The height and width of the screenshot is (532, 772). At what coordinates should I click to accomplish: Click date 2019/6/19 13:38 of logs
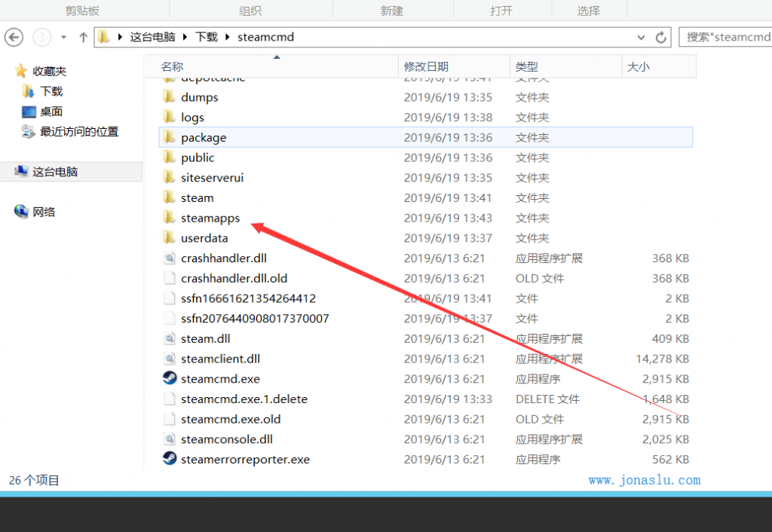[448, 117]
